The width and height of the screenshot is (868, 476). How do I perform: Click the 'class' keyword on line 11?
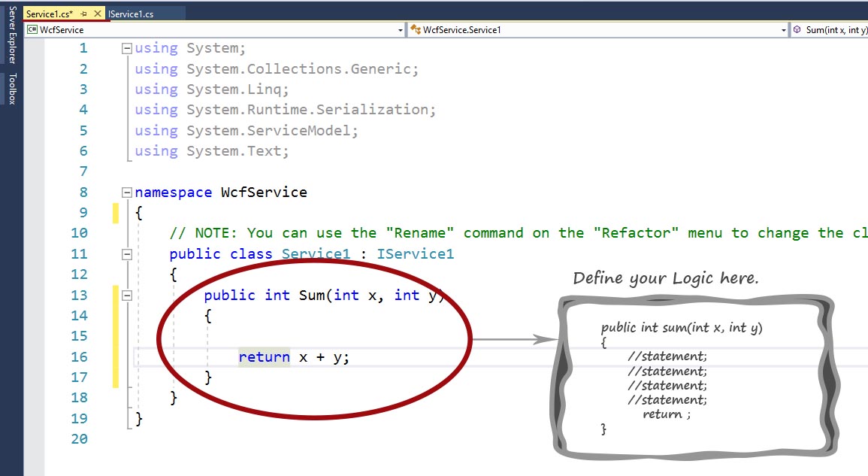251,254
